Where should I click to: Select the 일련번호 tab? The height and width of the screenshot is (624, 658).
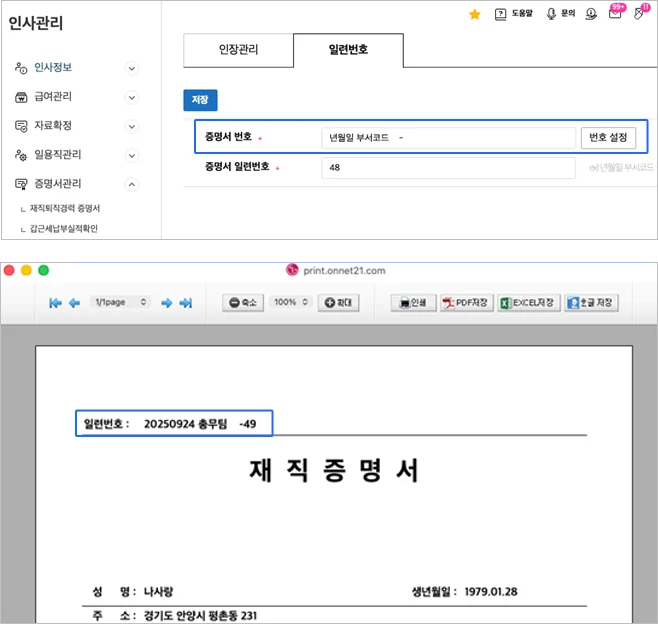(x=348, y=49)
